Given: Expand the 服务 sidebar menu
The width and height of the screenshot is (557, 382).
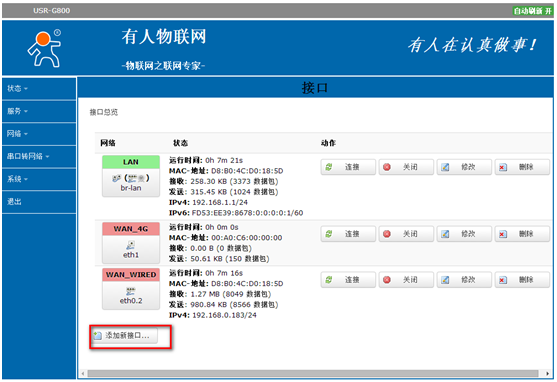Looking at the screenshot, I should coord(39,111).
